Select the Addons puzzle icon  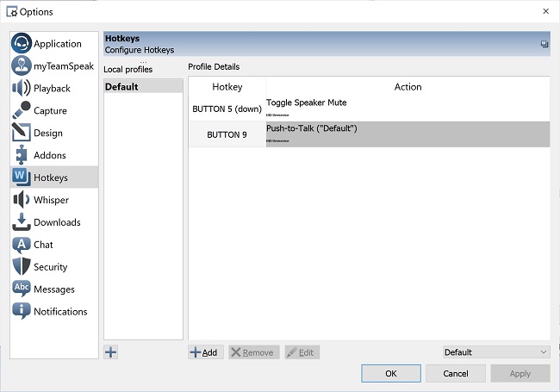pos(22,156)
